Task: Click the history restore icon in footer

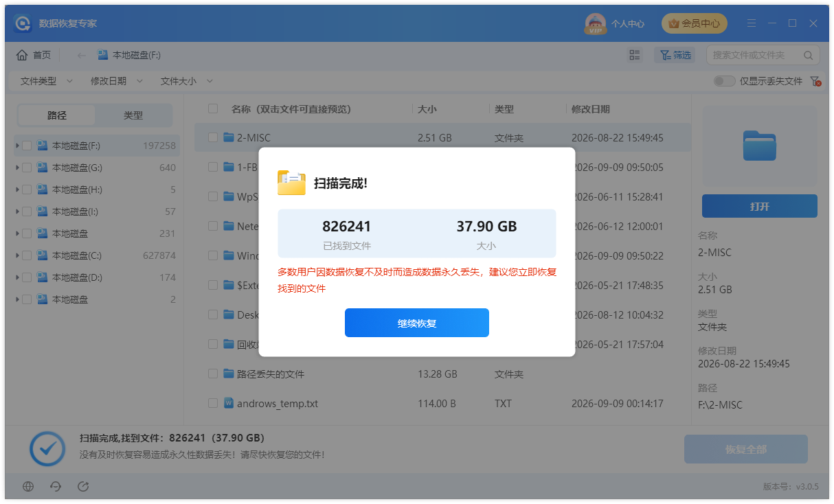Action: [x=56, y=487]
